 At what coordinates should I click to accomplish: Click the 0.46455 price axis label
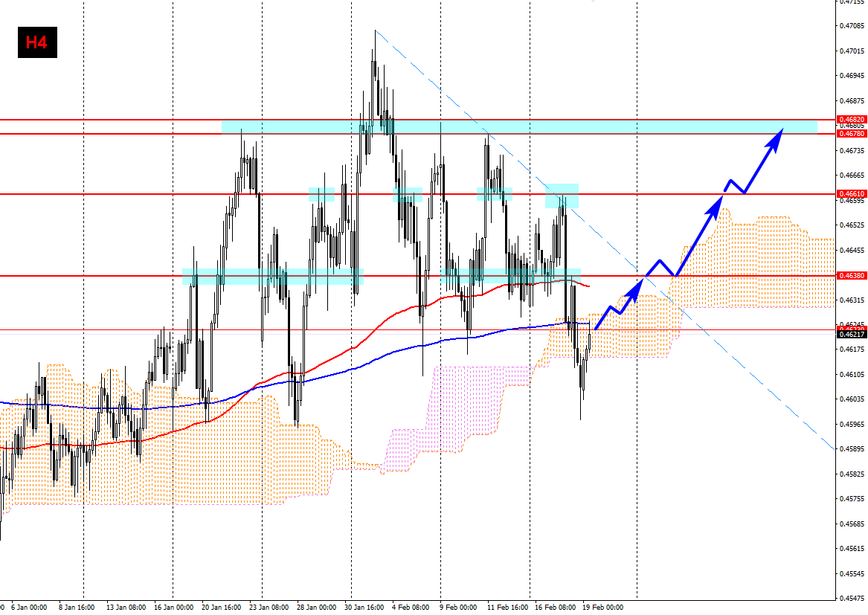(x=852, y=250)
